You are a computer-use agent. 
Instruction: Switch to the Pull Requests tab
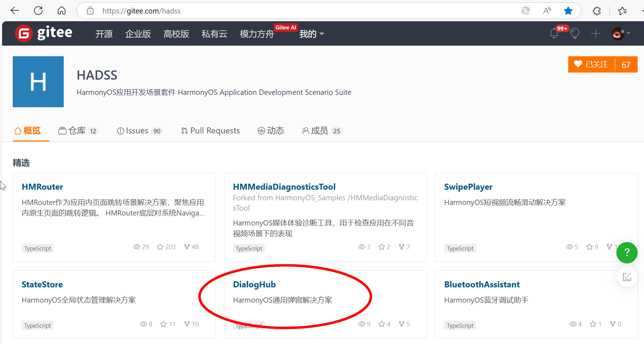pyautogui.click(x=210, y=131)
